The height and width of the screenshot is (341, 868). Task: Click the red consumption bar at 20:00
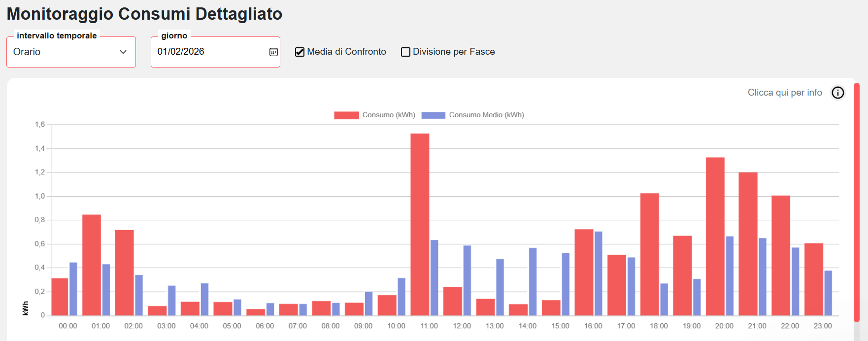coord(715,237)
